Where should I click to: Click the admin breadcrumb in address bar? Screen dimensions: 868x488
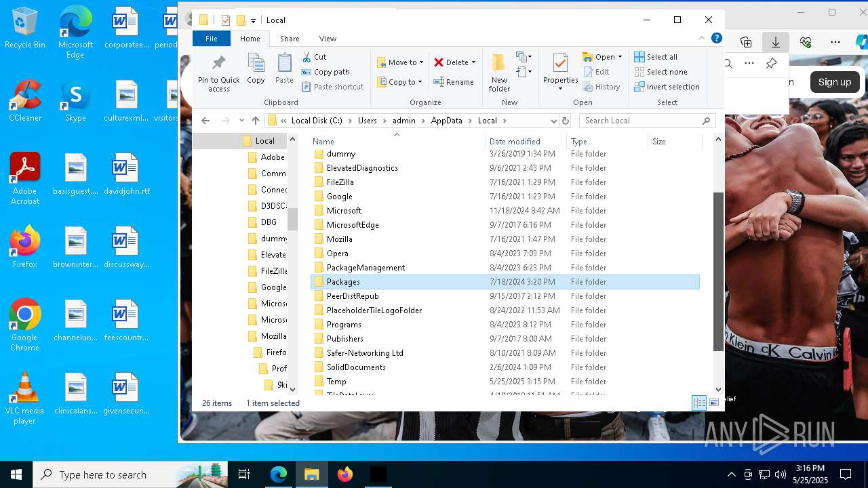(x=404, y=121)
